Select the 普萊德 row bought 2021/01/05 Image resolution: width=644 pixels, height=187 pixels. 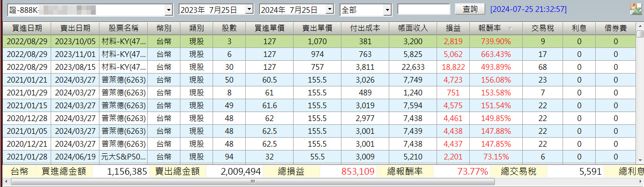click(x=319, y=131)
